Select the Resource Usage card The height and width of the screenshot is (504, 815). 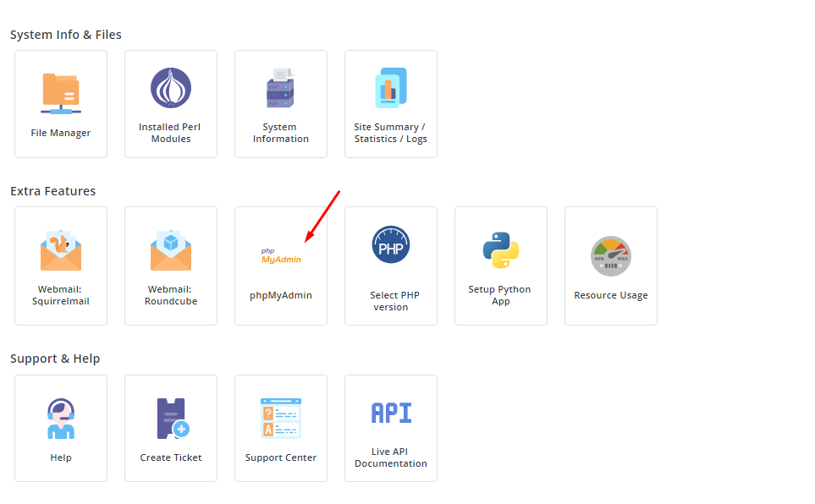610,266
